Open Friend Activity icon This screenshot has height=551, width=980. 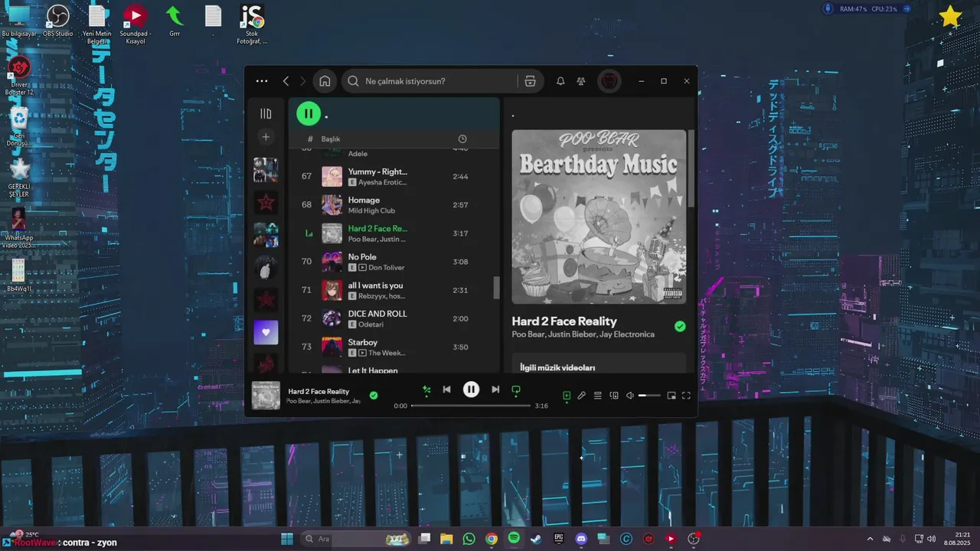coord(581,81)
